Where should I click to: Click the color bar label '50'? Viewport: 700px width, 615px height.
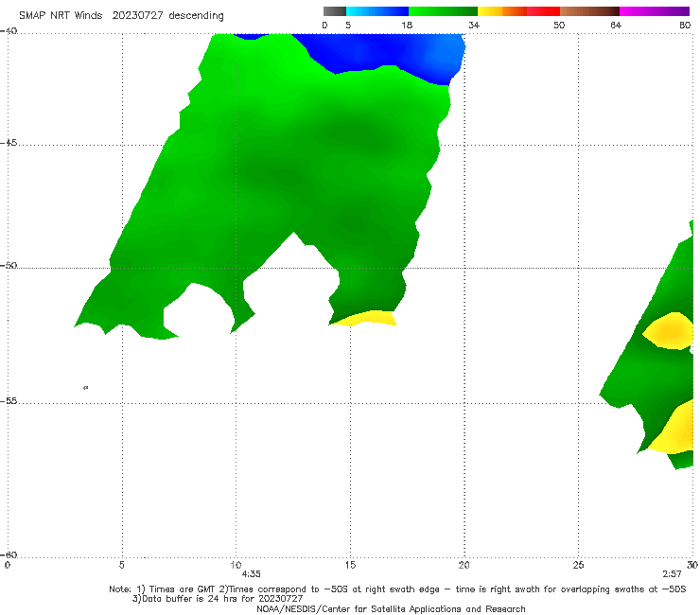pos(559,25)
